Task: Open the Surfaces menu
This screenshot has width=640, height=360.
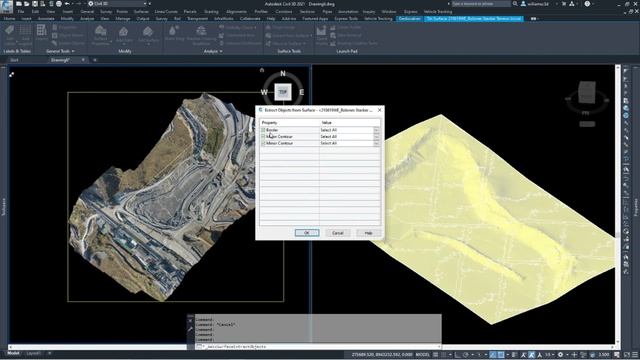Action: [141, 12]
